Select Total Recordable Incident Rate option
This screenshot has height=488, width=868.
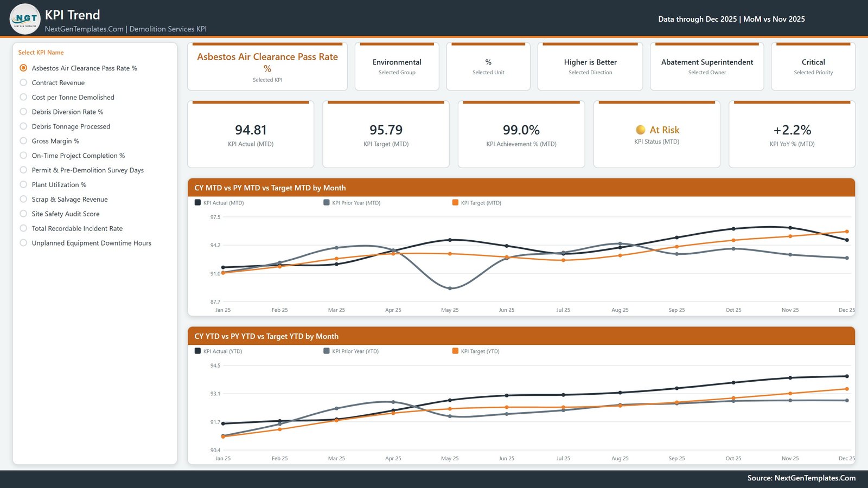point(23,228)
